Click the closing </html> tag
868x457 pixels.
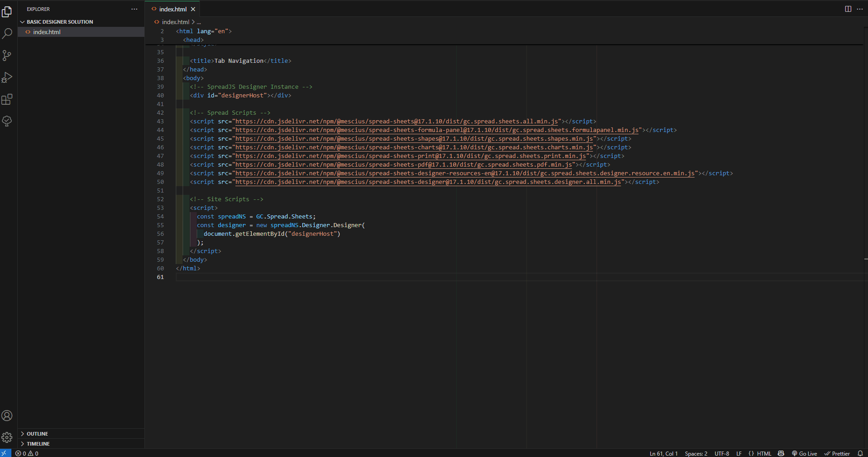tap(188, 269)
